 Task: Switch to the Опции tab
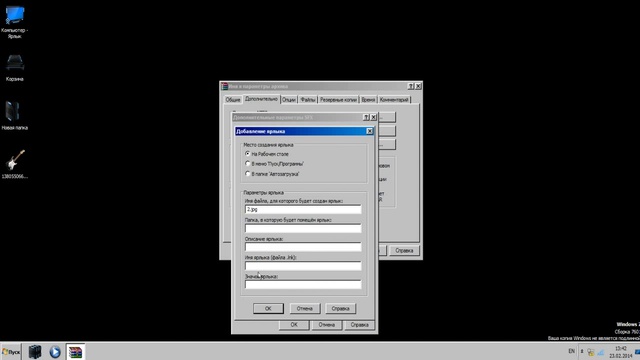[x=289, y=100]
